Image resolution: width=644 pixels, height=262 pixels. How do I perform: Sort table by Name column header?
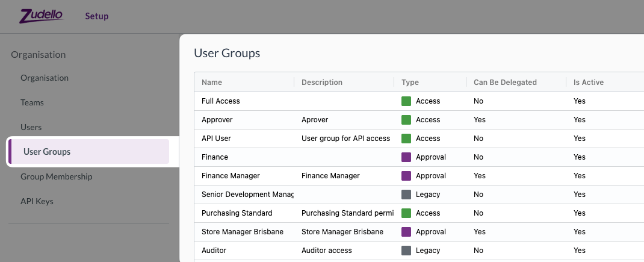pyautogui.click(x=211, y=83)
